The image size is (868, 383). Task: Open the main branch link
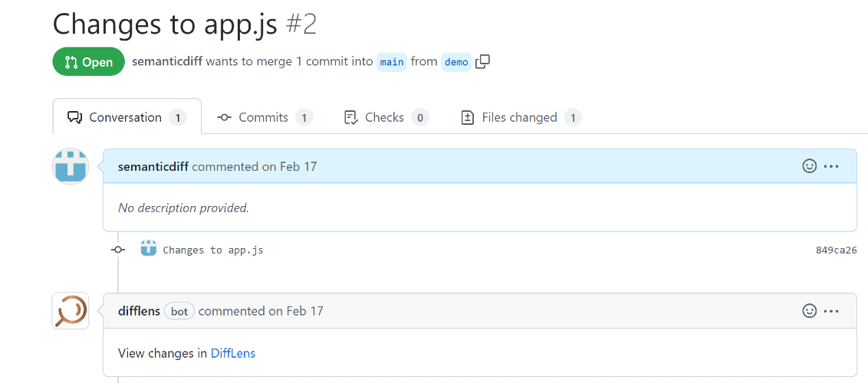pos(392,62)
